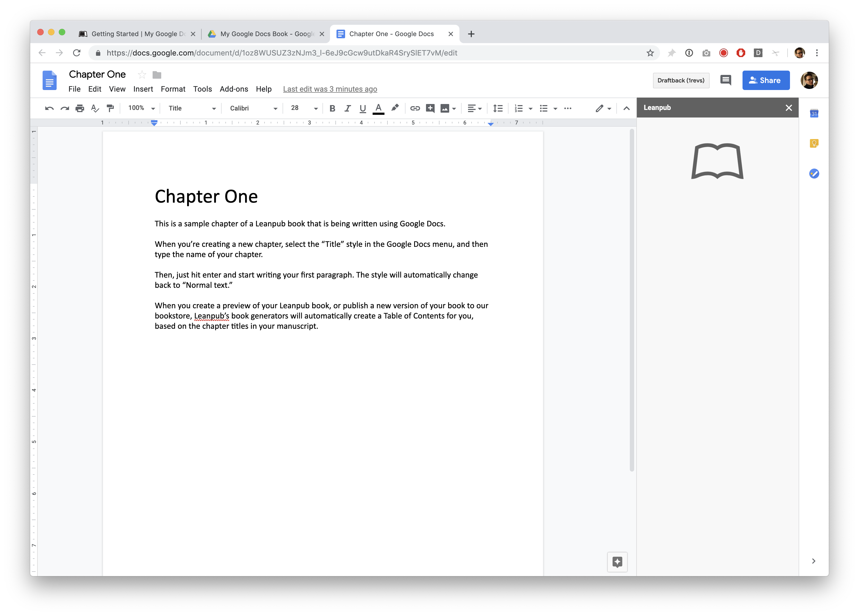Open the Chrome three-dot menu
Image resolution: width=859 pixels, height=616 pixels.
tap(817, 53)
